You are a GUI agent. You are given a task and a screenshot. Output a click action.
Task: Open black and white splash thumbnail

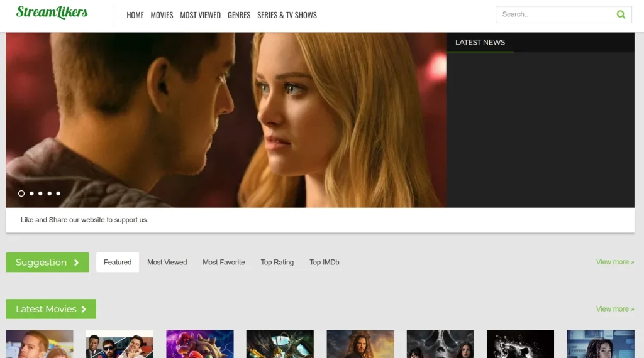click(x=520, y=344)
